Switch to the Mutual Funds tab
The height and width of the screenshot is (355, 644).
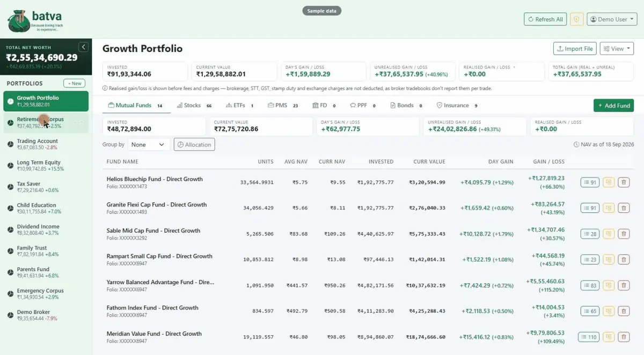pos(136,106)
